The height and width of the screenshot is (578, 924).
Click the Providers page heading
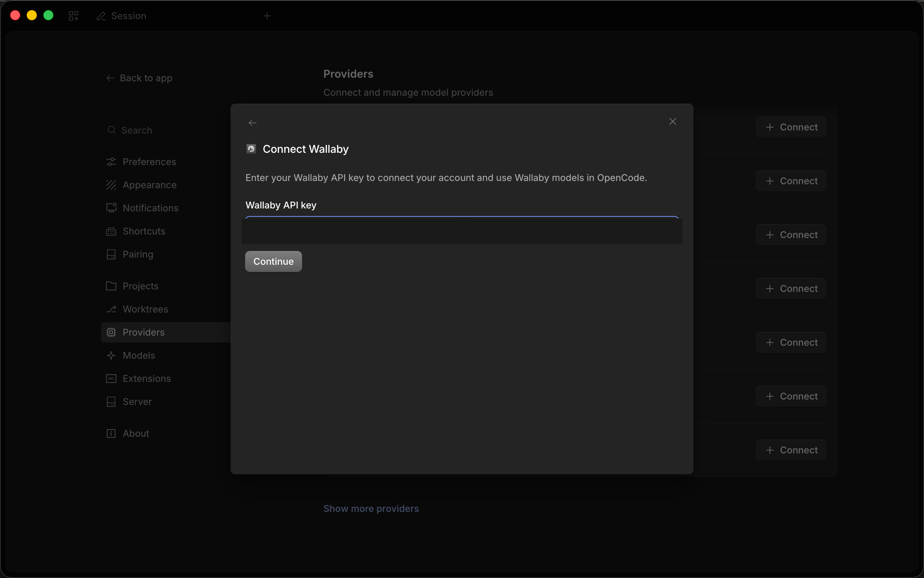[x=348, y=74]
